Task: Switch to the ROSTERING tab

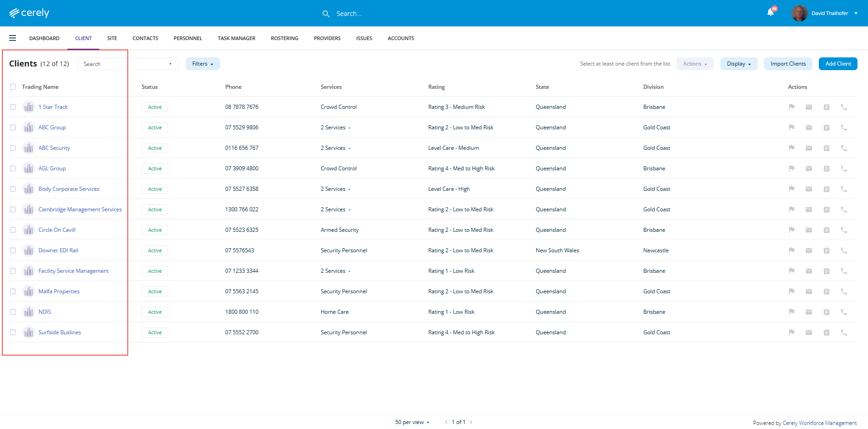Action: (284, 38)
